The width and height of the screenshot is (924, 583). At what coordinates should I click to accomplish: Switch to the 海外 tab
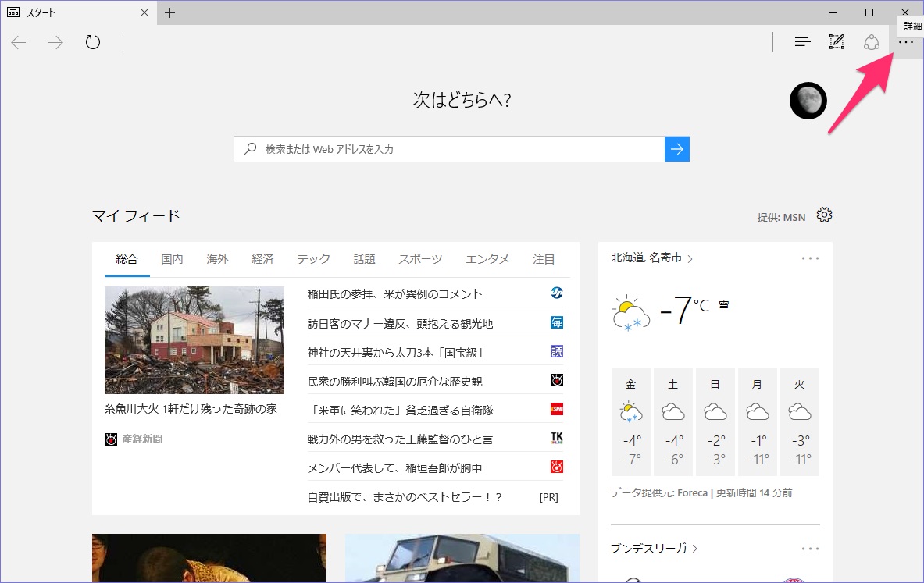pyautogui.click(x=217, y=259)
